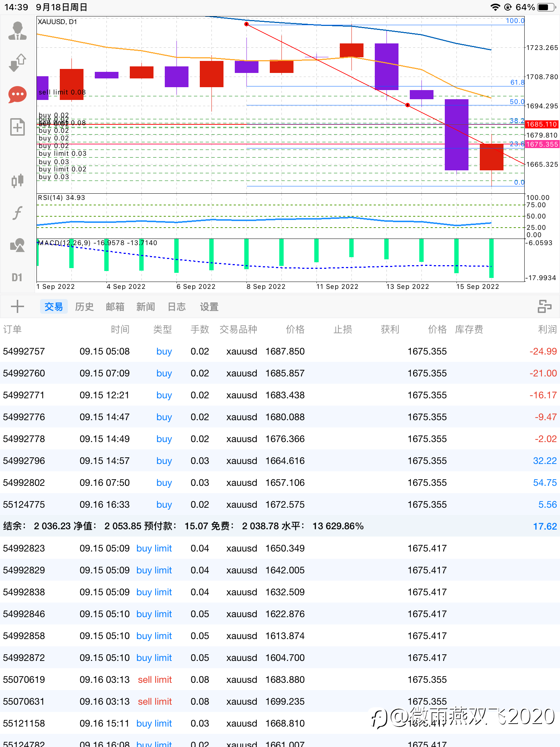Add new order with plus icon

coord(17,306)
